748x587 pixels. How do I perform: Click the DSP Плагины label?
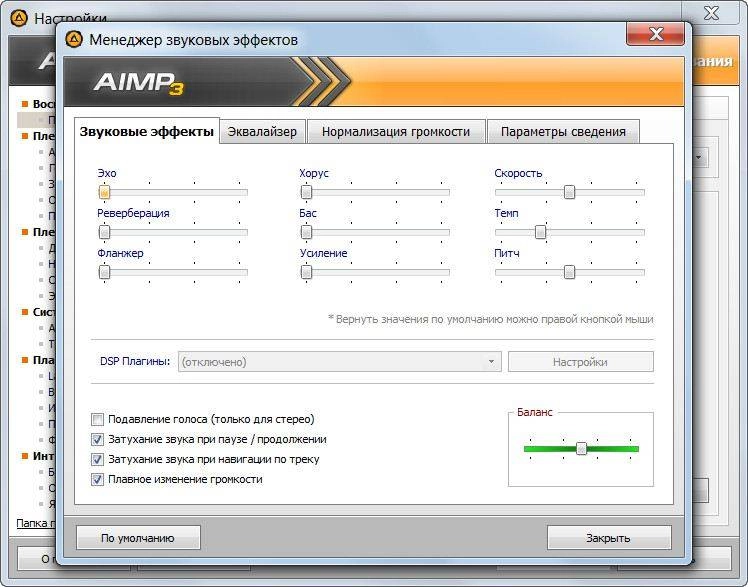135,361
